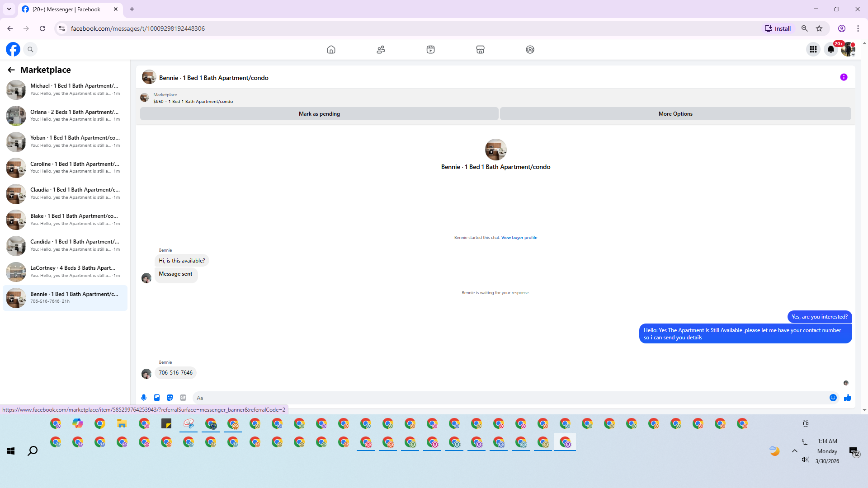The width and height of the screenshot is (868, 488).
Task: Click the 706-516-7646 message bubble
Action: (x=175, y=373)
